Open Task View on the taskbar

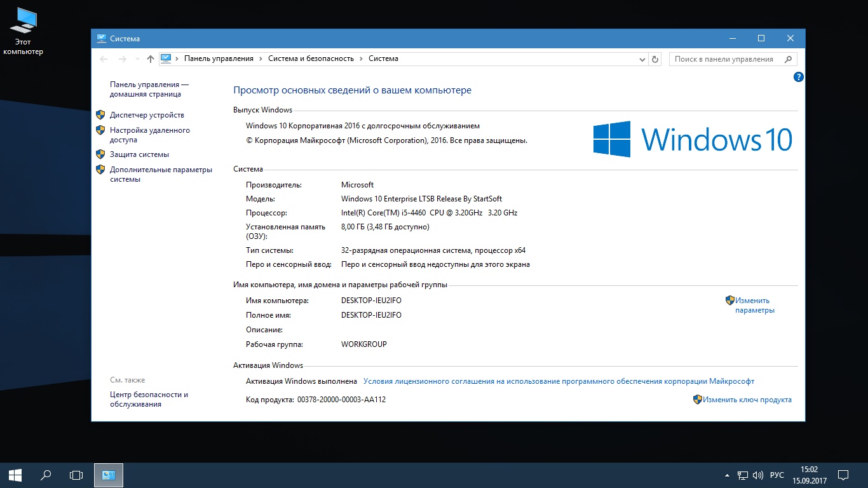click(x=76, y=475)
